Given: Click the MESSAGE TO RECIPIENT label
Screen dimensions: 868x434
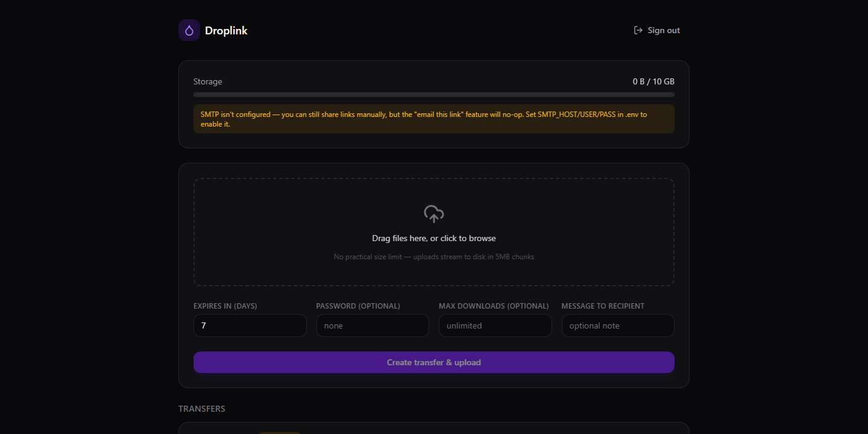Looking at the screenshot, I should point(603,306).
